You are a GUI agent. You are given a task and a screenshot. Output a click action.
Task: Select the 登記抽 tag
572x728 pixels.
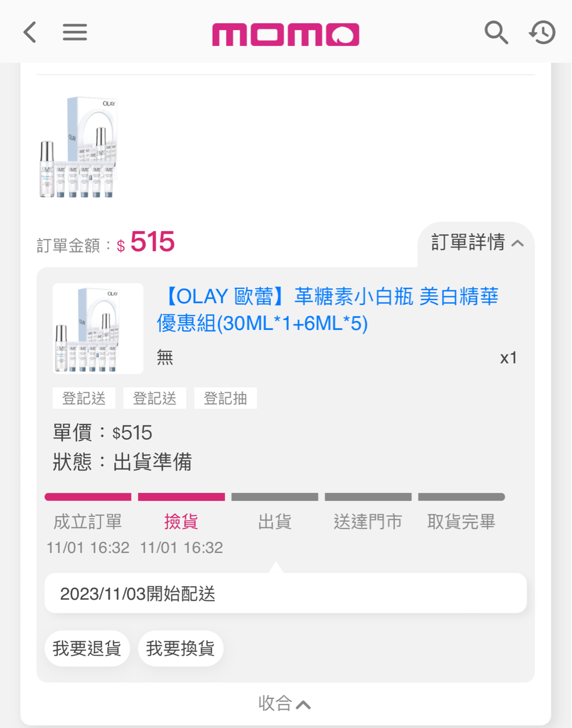tap(226, 398)
